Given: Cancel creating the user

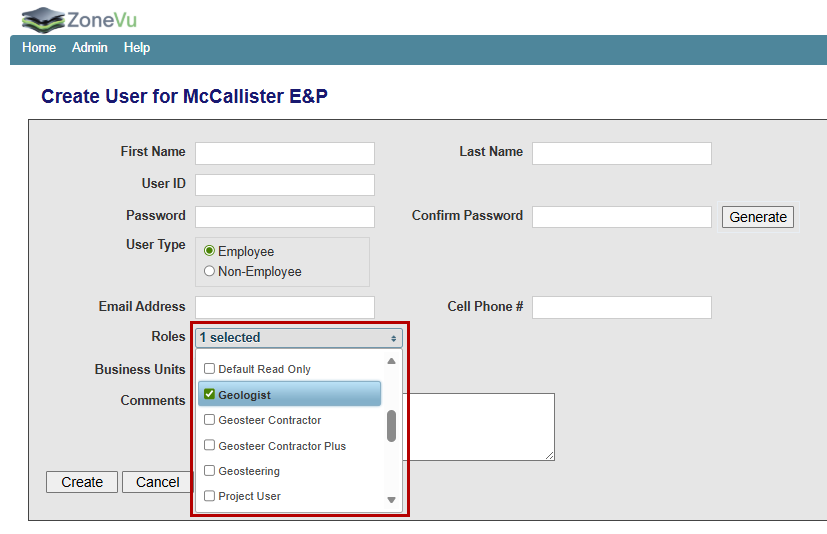Looking at the screenshot, I should 157,482.
